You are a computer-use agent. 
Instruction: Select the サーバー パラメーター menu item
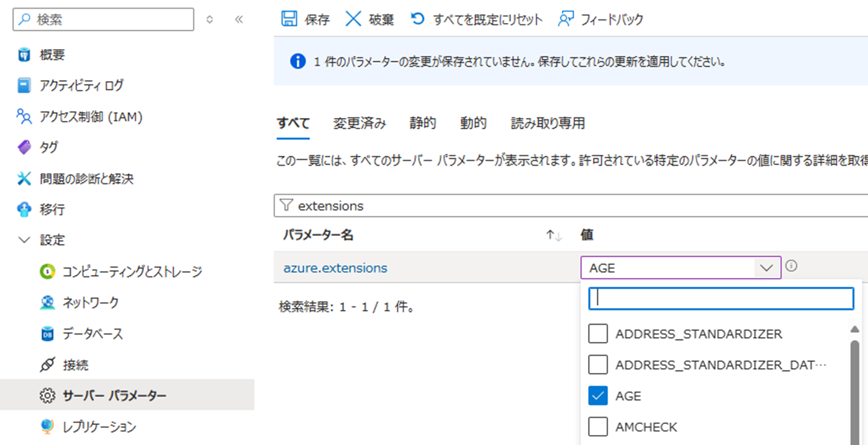click(127, 395)
